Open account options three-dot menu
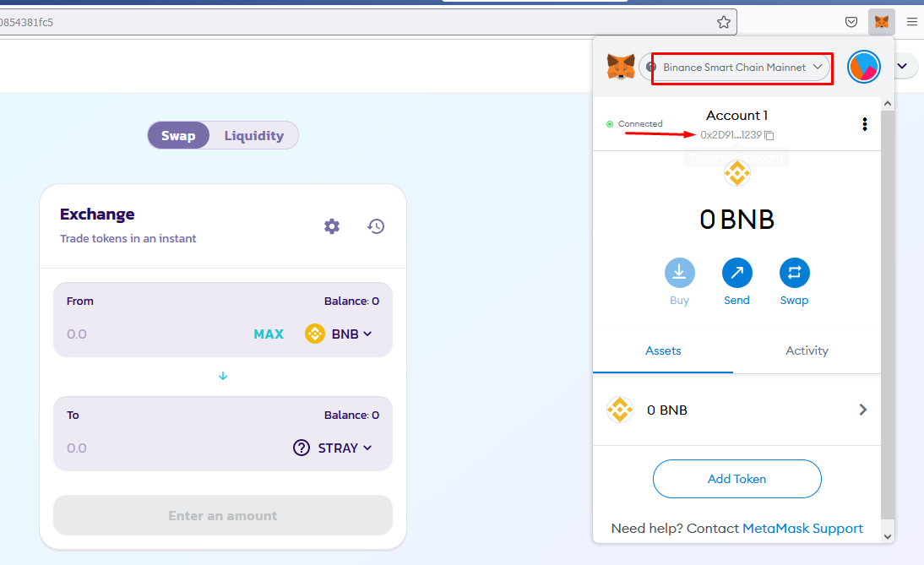Viewport: 924px width, 565px height. [x=865, y=124]
